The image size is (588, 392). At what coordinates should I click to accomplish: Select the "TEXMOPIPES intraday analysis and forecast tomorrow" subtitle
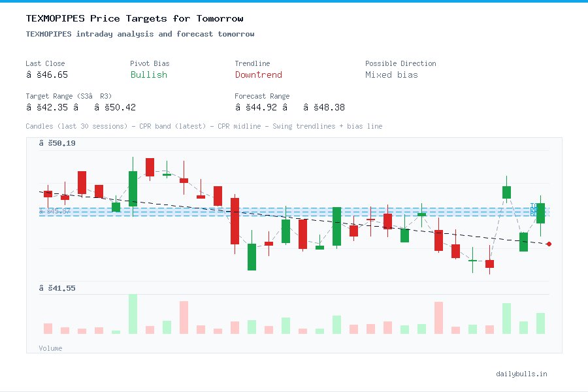[x=140, y=34]
